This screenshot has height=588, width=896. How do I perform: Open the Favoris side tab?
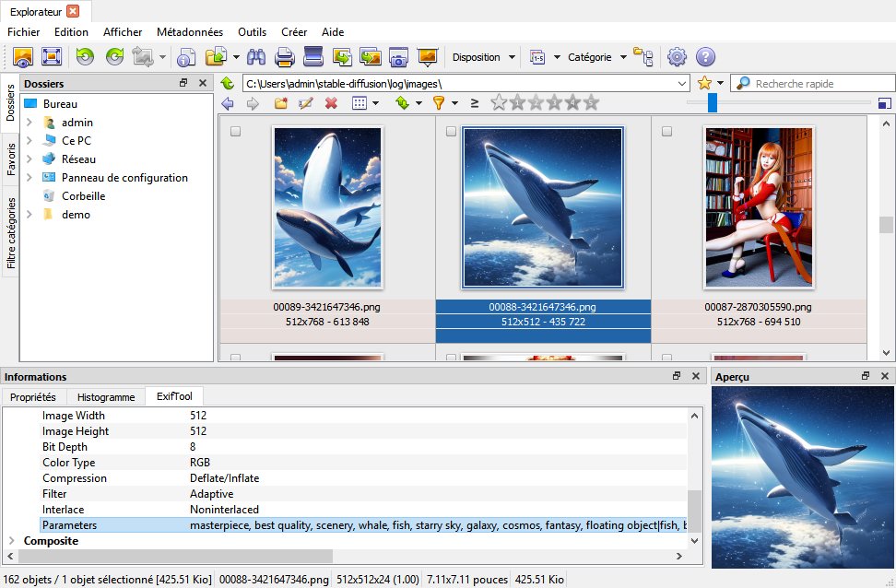coord(11,159)
